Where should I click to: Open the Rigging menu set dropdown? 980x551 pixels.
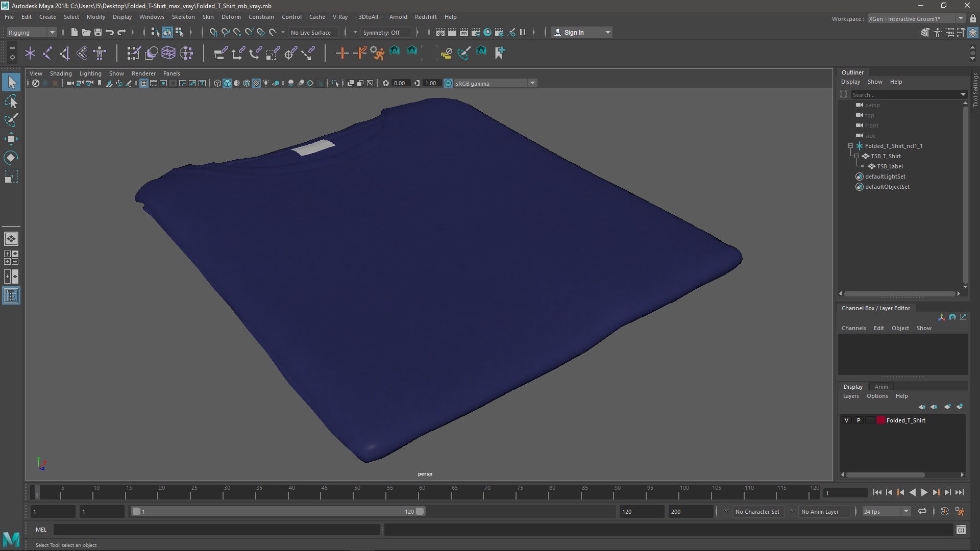pos(32,32)
